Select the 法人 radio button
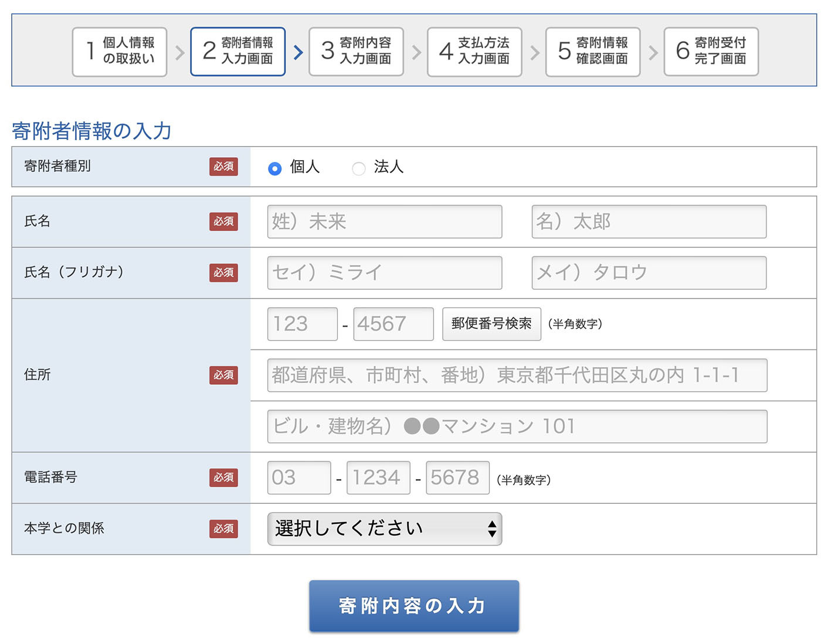 [358, 168]
